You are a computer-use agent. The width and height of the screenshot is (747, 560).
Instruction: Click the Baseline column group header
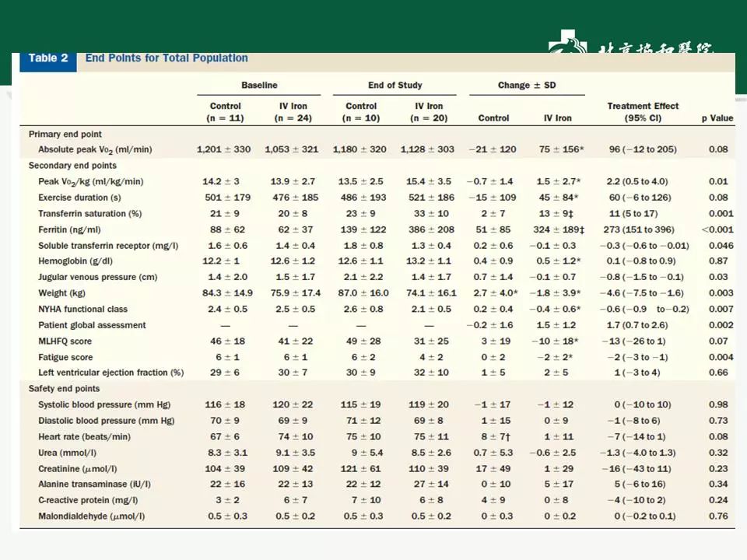coord(259,86)
